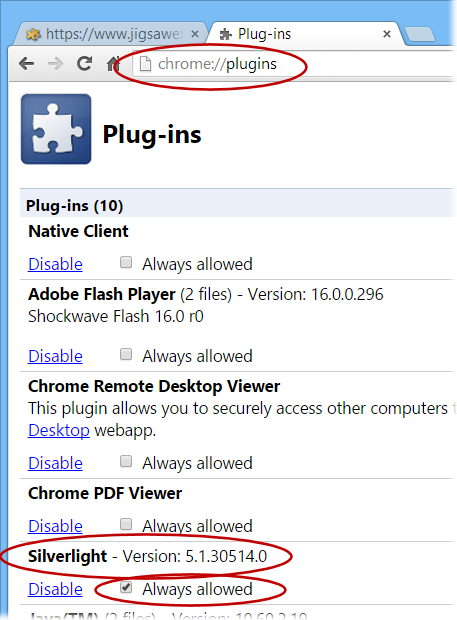Click the Plug-ins tab puzzle favicon
This screenshot has width=457, height=620.
[x=225, y=34]
